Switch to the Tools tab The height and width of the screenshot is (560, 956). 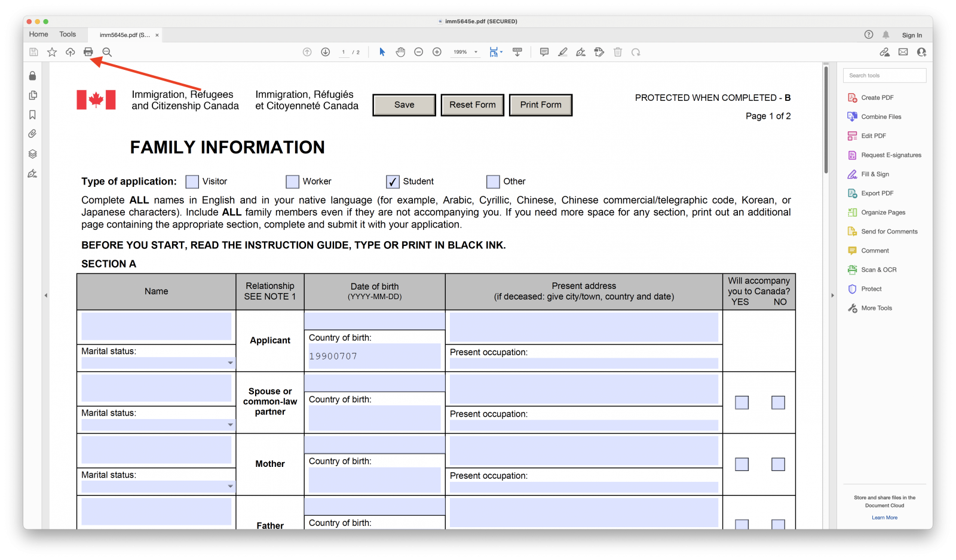[68, 35]
